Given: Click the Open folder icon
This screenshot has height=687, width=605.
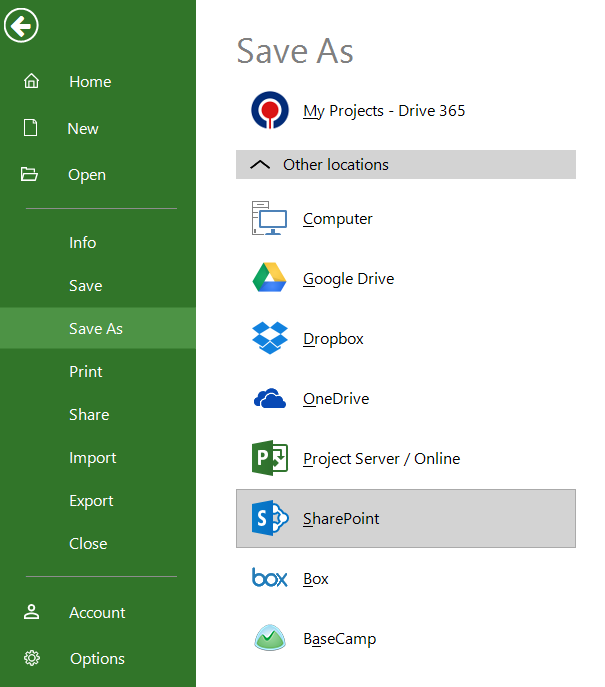Looking at the screenshot, I should [x=29, y=174].
